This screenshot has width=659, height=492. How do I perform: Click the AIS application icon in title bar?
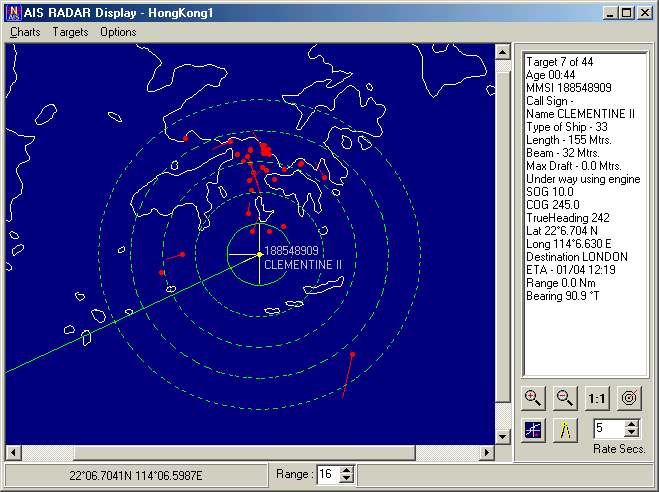click(x=13, y=13)
